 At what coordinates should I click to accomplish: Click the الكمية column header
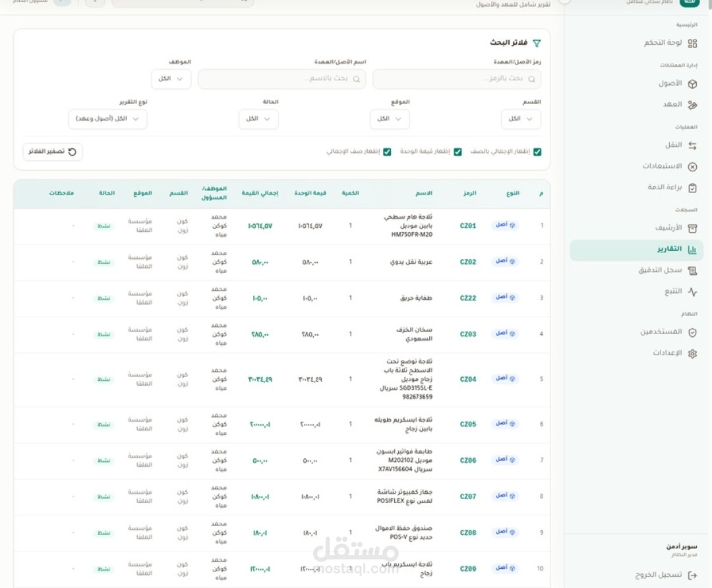point(351,193)
